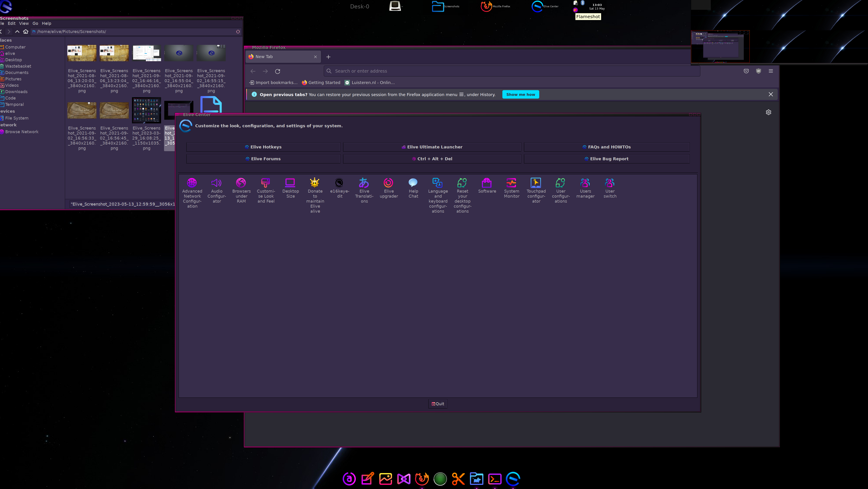Click the Screenshots taskbar entry at the top

pos(445,6)
